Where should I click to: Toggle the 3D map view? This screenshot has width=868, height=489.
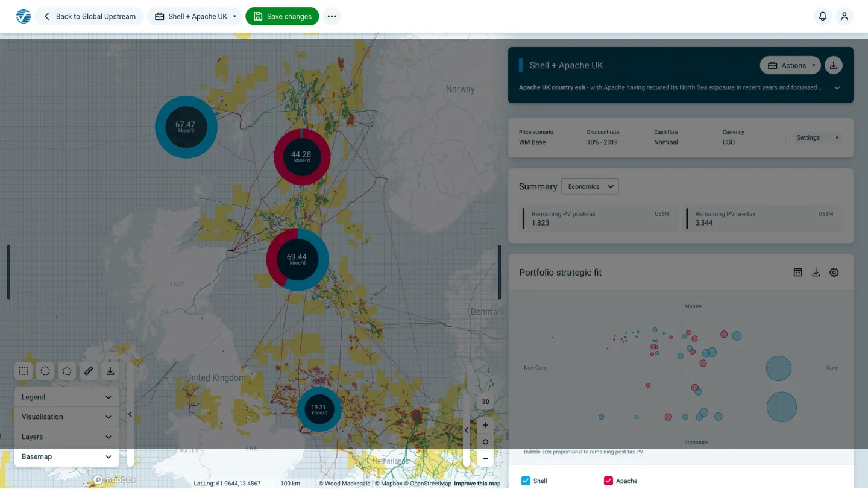coord(485,402)
